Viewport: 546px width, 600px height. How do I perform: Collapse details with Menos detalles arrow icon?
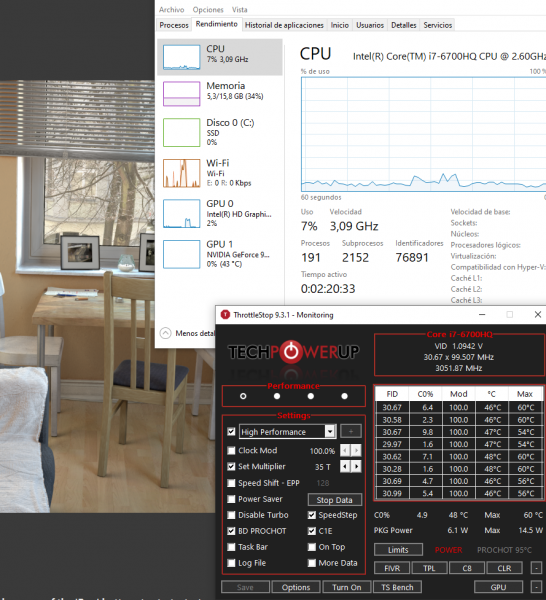click(x=165, y=333)
